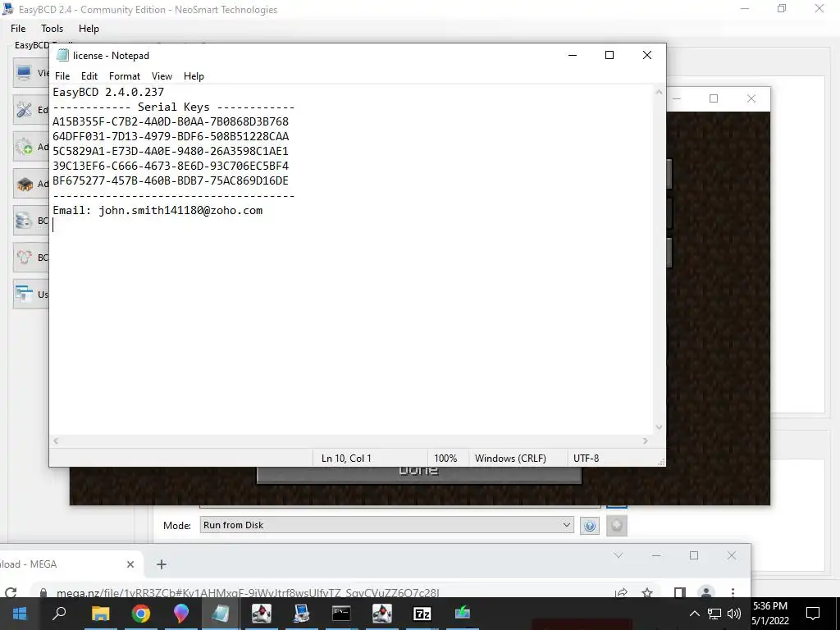Open Chrome's side panel icon
Screen dimensions: 840x630
coord(679,592)
